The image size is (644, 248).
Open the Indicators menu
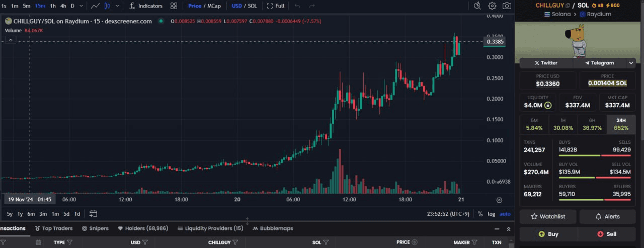[x=146, y=6]
